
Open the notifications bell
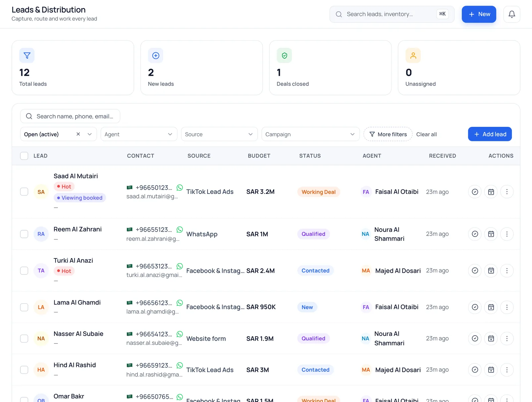pyautogui.click(x=512, y=14)
